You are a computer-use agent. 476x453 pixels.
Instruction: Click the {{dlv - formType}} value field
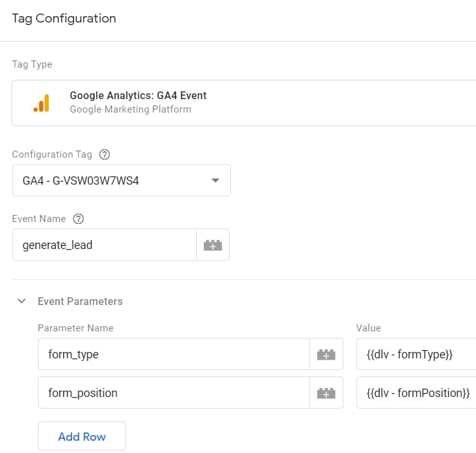(415, 355)
